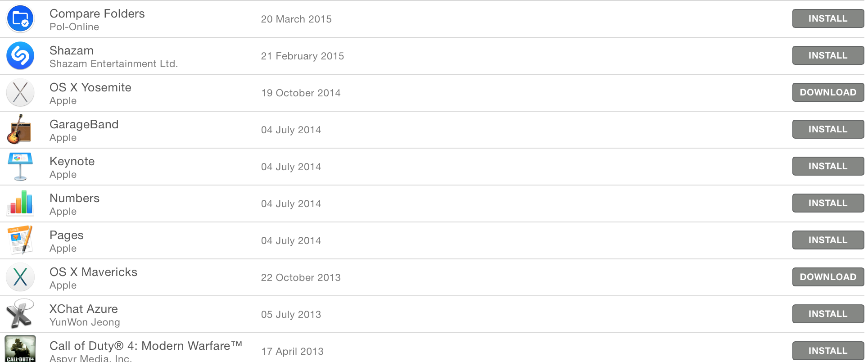Download OS X Mavericks

click(827, 277)
